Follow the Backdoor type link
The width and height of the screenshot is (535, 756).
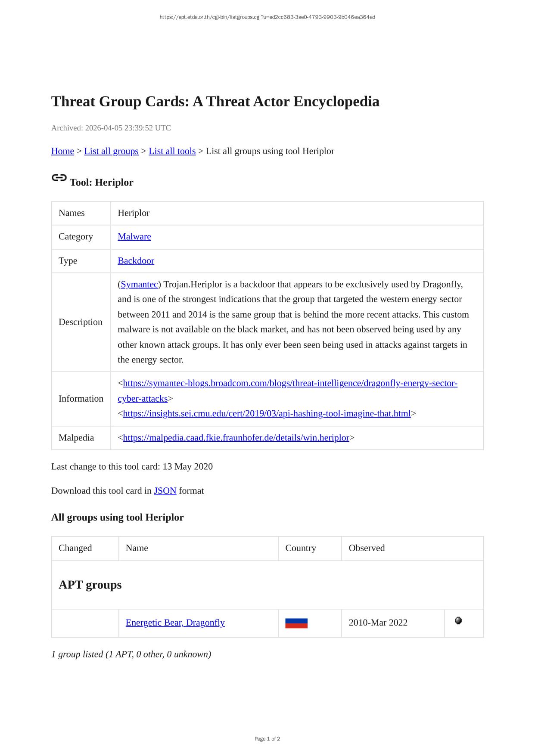[x=136, y=261]
